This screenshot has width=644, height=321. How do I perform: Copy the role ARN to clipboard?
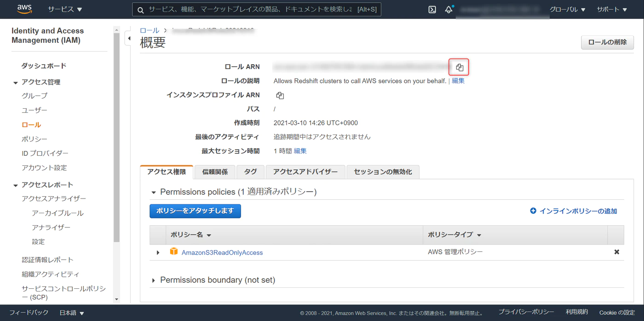[x=459, y=67]
